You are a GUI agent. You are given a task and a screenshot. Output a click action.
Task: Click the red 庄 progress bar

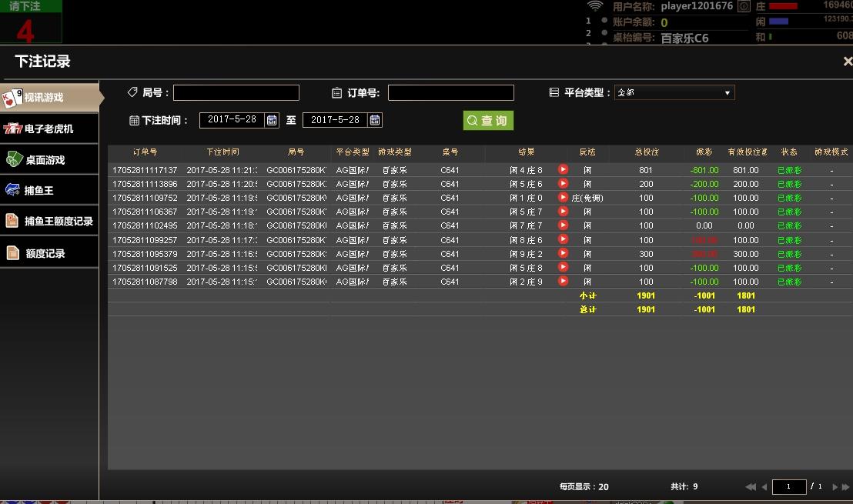[784, 6]
